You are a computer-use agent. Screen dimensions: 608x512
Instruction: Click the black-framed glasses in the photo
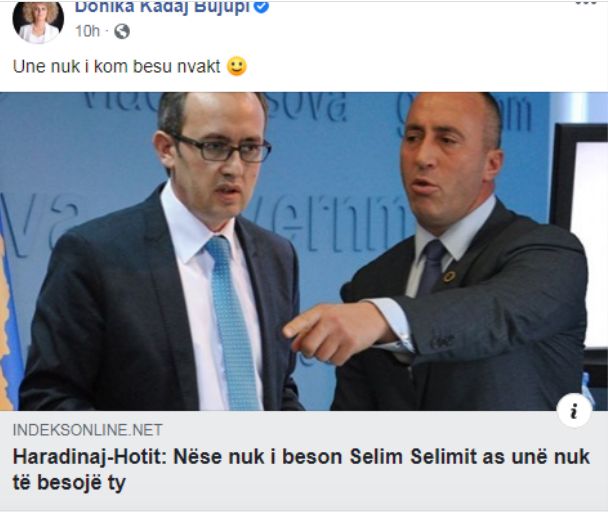(x=221, y=149)
